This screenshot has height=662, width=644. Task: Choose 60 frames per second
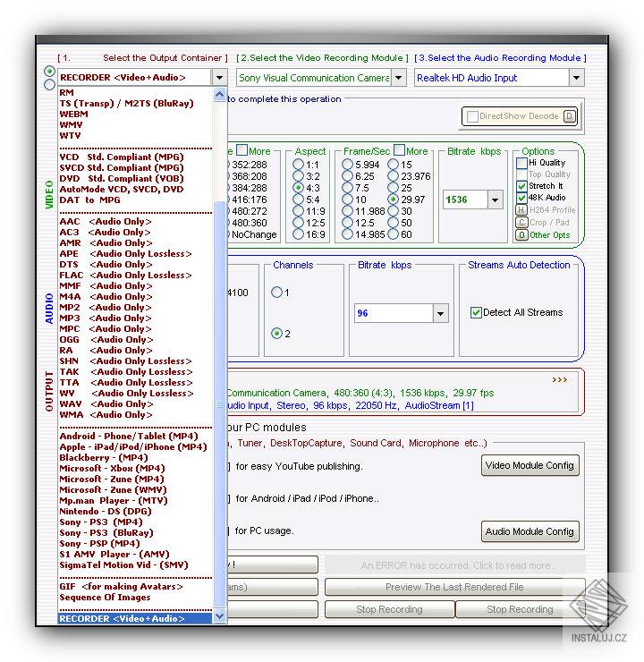pos(394,234)
